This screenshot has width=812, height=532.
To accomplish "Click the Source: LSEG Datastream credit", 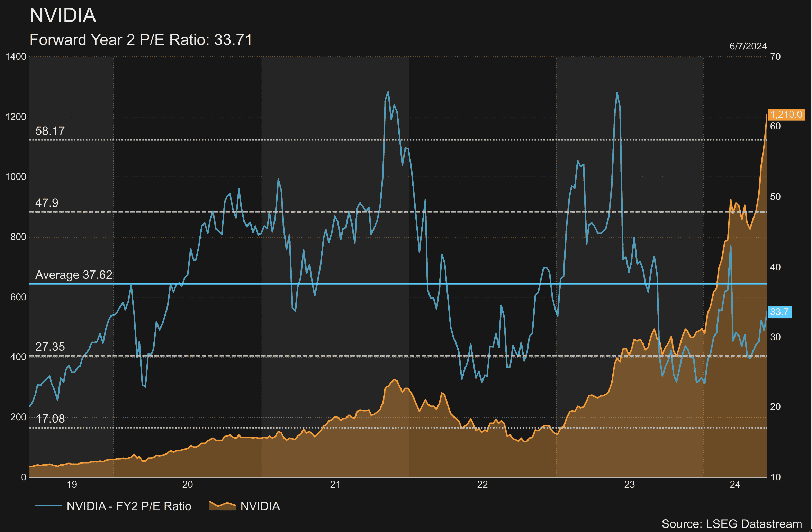I will 732,524.
